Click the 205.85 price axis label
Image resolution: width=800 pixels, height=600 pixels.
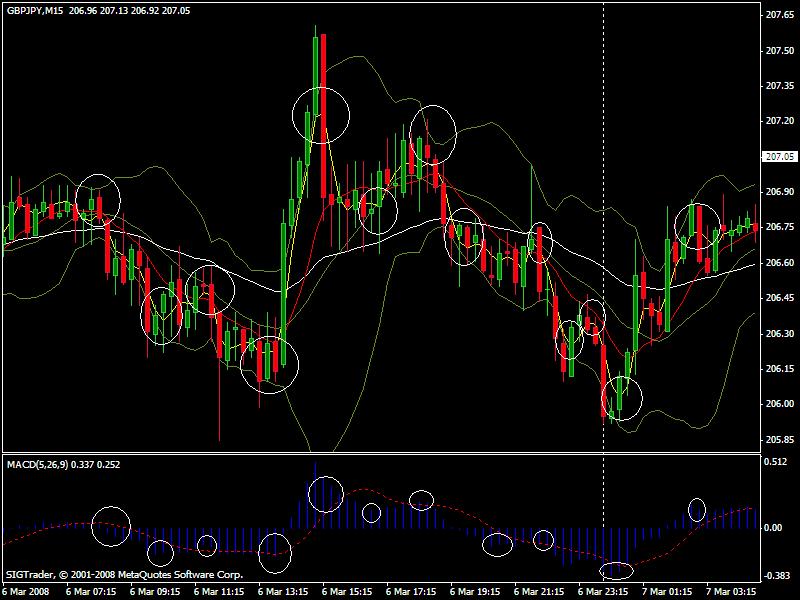(x=780, y=440)
